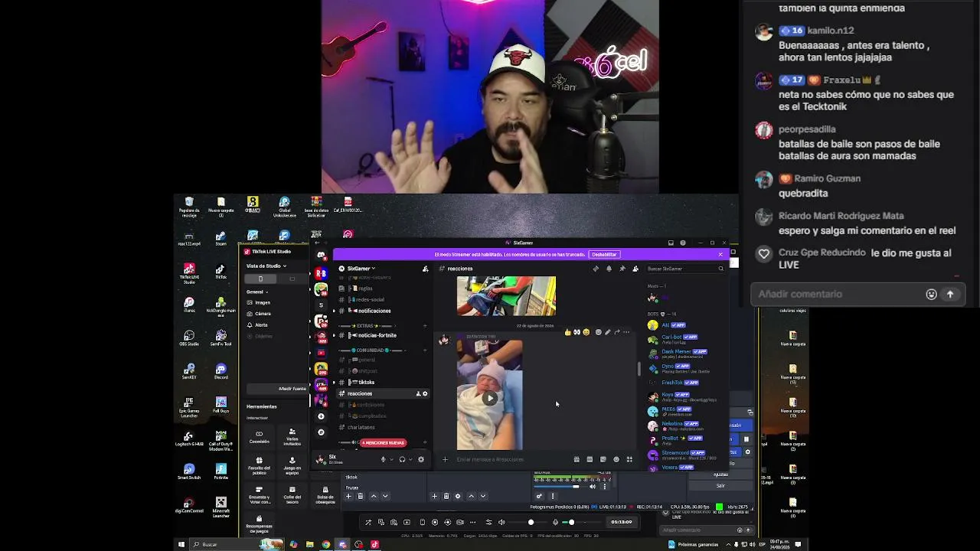The width and height of the screenshot is (980, 551).
Task: Open the Windows Start menu
Action: tap(181, 545)
